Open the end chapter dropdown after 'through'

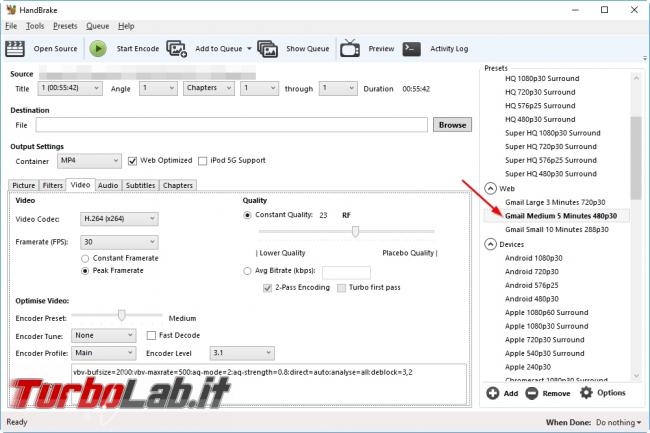coord(338,88)
